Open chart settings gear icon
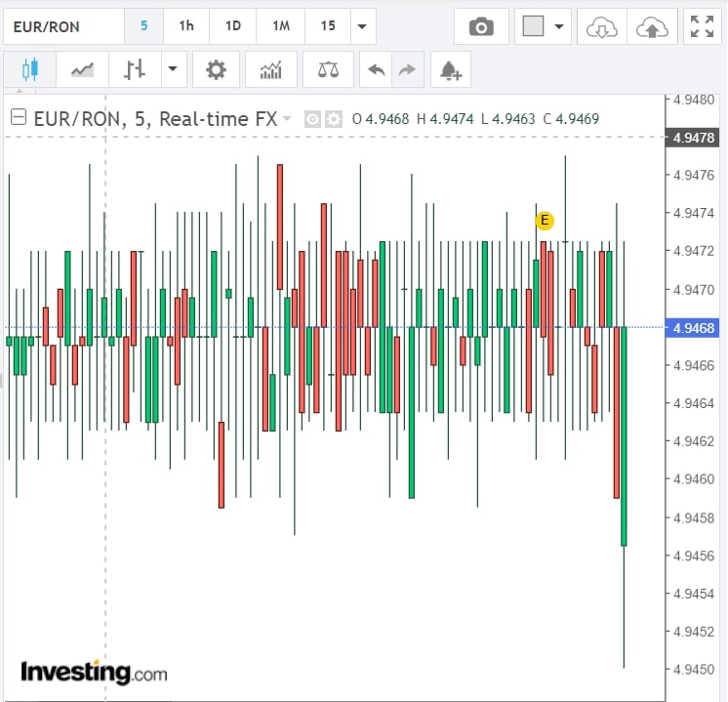The width and height of the screenshot is (728, 702). [216, 69]
